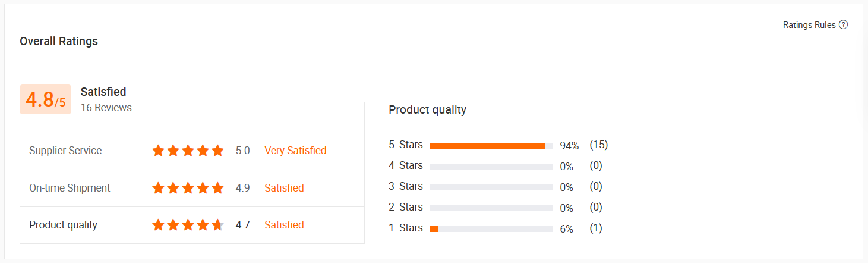The height and width of the screenshot is (263, 868).
Task: Open the Ratings Rules link
Action: [x=809, y=25]
